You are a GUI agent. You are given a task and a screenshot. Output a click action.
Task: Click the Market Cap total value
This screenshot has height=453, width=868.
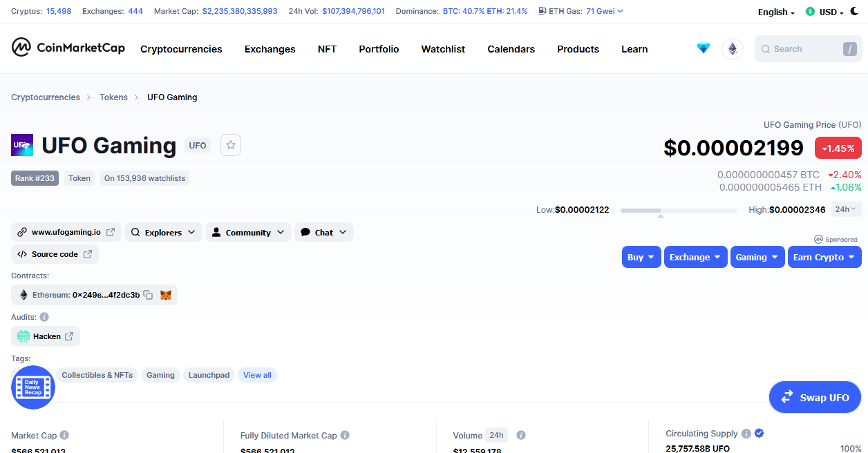[240, 11]
